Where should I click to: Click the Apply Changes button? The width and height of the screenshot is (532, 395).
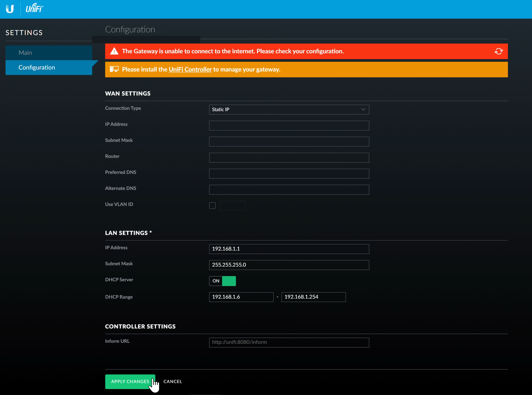click(130, 381)
